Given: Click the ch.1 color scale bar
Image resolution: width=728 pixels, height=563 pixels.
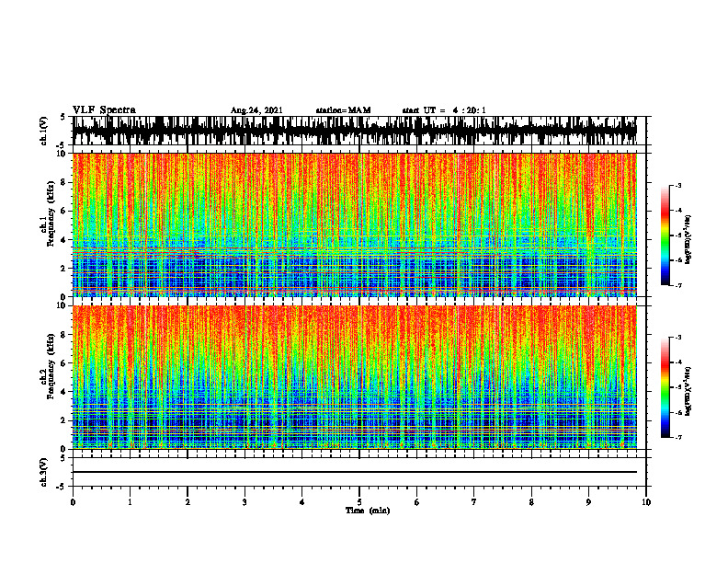Looking at the screenshot, I should click(665, 236).
